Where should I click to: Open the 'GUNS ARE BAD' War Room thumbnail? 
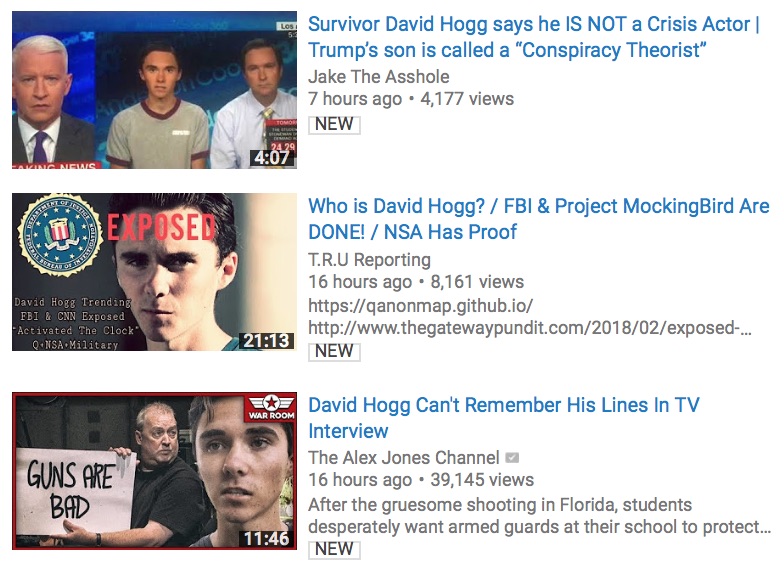[x=154, y=471]
